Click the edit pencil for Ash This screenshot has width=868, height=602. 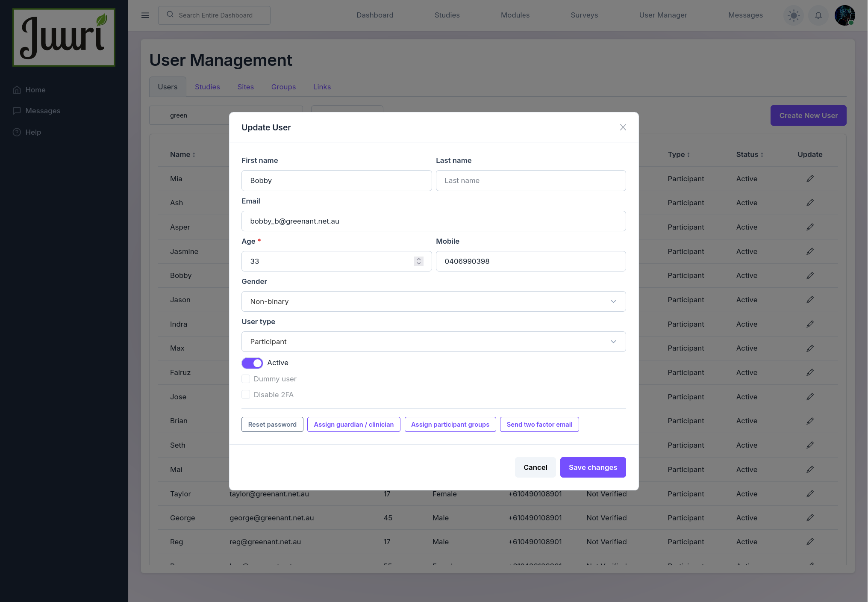(810, 203)
